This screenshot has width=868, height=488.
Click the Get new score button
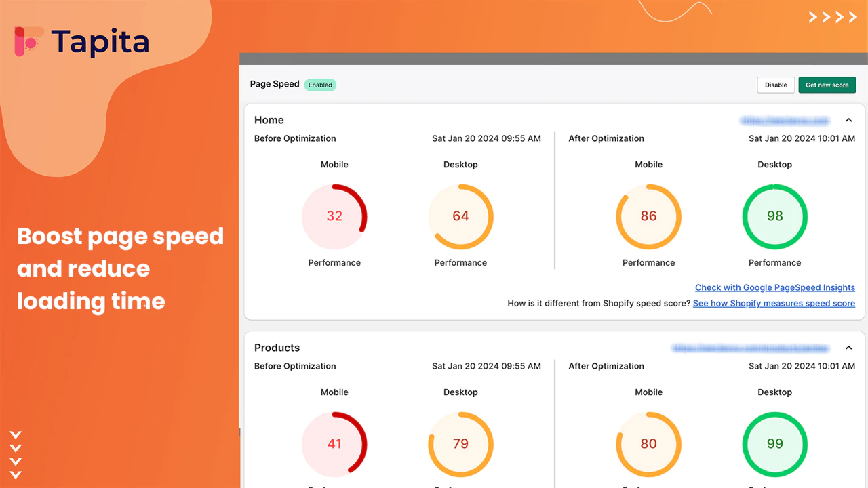[827, 85]
